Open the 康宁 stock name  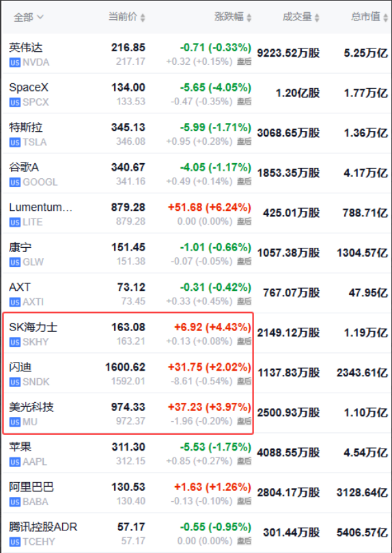tap(20, 247)
